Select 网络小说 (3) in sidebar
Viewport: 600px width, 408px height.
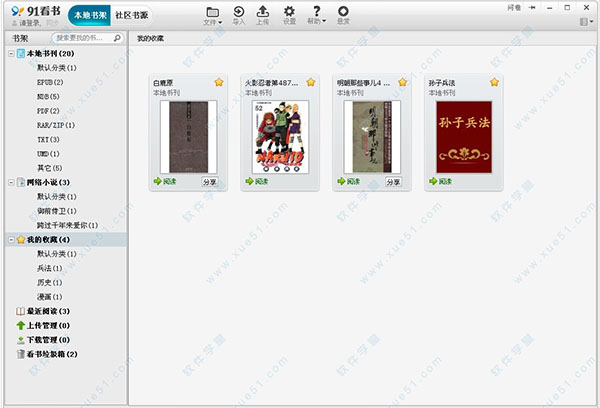pyautogui.click(x=48, y=183)
